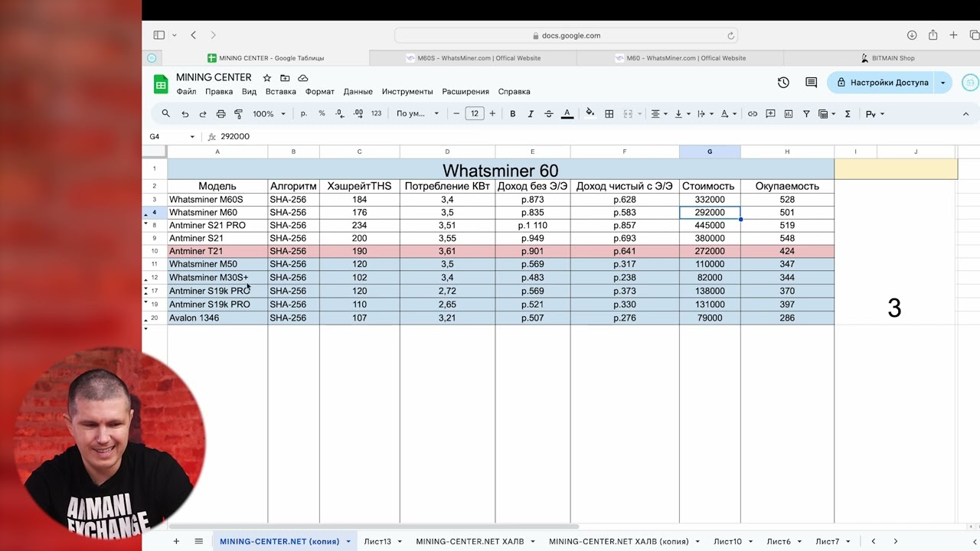Increase decimal places

pyautogui.click(x=358, y=114)
